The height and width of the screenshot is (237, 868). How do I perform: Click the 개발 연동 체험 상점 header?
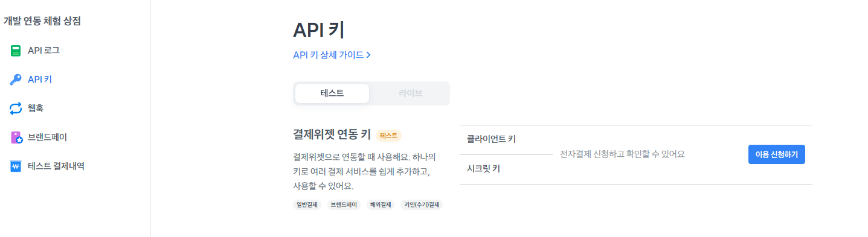click(x=42, y=22)
